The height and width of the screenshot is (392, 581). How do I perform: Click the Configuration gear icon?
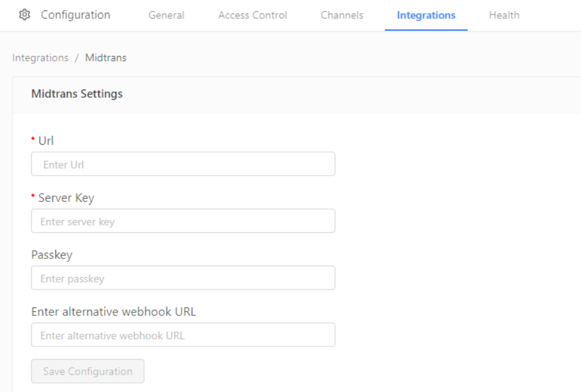pyautogui.click(x=24, y=15)
